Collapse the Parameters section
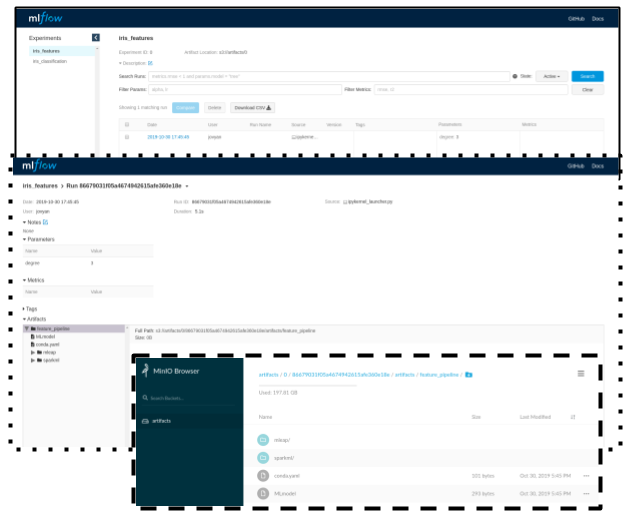Image resolution: width=631 pixels, height=517 pixels. pos(24,239)
